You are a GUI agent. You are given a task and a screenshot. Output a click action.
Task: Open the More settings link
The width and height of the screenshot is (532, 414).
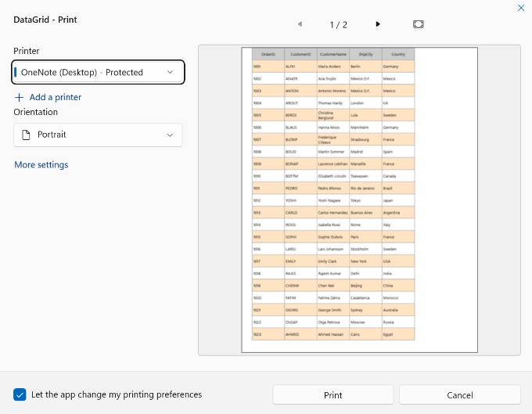[41, 164]
